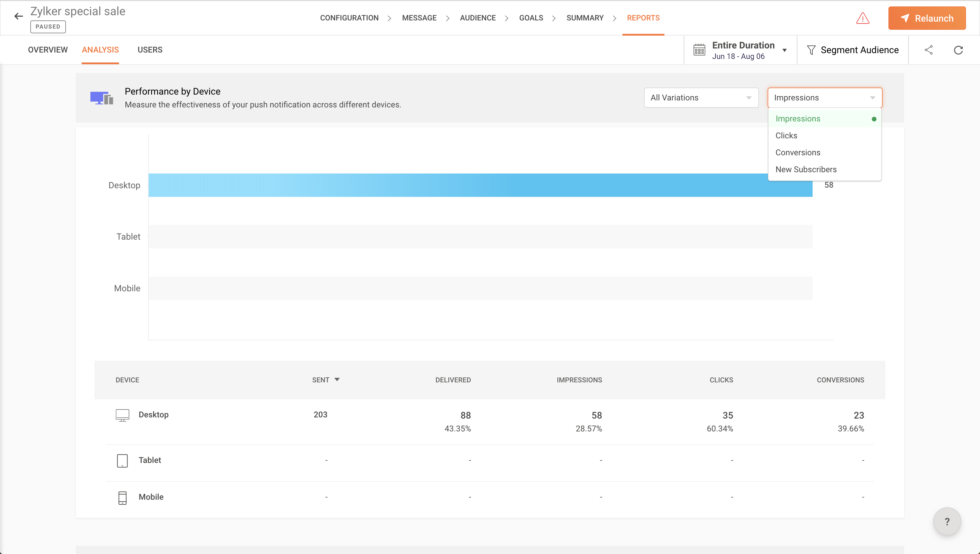Screen dimensions: 980x554
Task: Select Clicks from the metric list
Action: 786,135
